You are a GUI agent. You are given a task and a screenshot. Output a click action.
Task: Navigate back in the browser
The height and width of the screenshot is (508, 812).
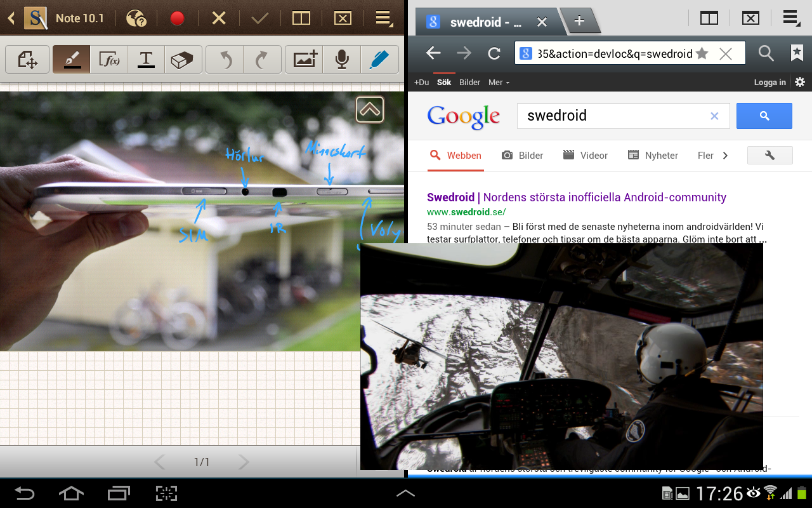click(433, 53)
